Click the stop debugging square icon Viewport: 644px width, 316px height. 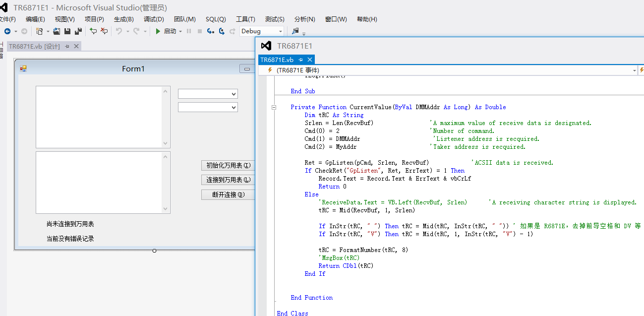199,31
